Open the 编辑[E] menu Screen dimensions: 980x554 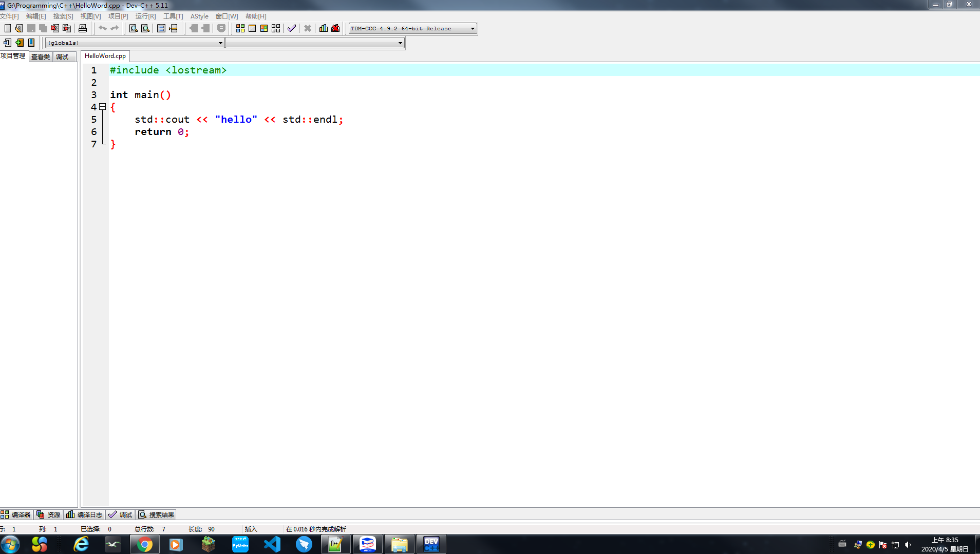36,16
